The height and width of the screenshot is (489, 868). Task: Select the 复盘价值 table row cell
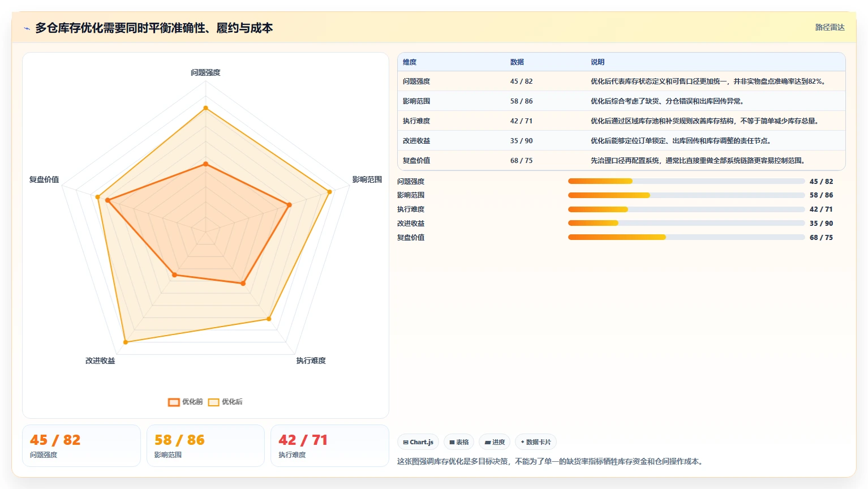coord(416,161)
